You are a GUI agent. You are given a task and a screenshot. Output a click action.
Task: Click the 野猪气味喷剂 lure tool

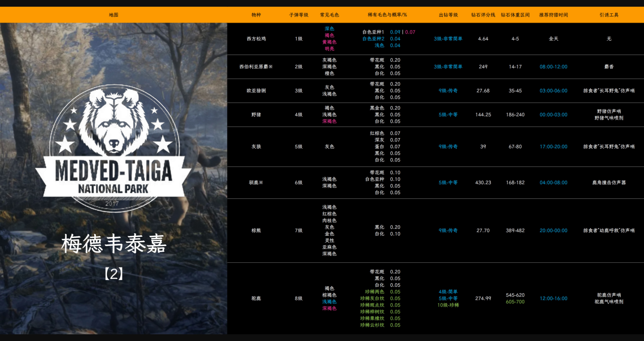pos(609,118)
